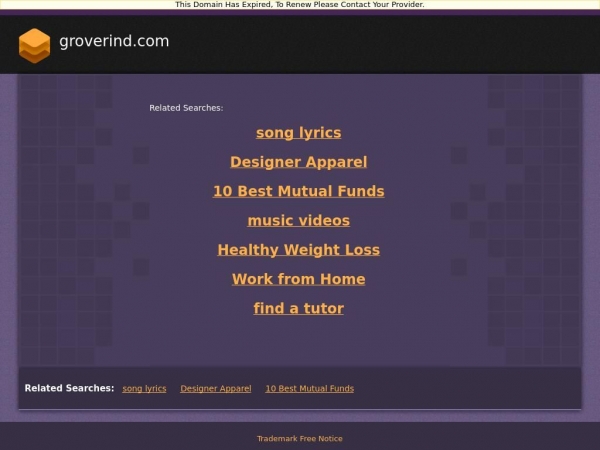Image resolution: width=600 pixels, height=450 pixels.
Task: Click small "Designer Apparel" link in bottom bar
Action: (216, 388)
